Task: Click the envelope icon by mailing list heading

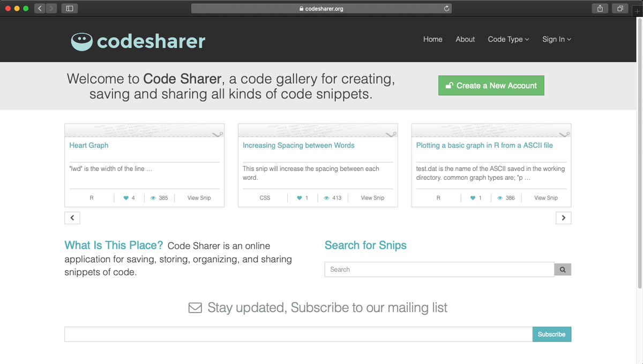Action: pyautogui.click(x=195, y=308)
